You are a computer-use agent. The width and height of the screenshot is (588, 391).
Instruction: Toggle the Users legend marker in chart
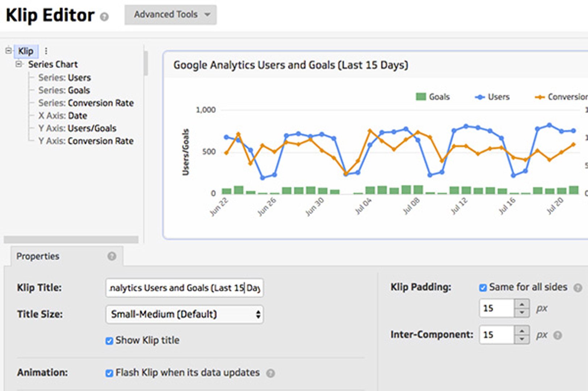tap(480, 97)
